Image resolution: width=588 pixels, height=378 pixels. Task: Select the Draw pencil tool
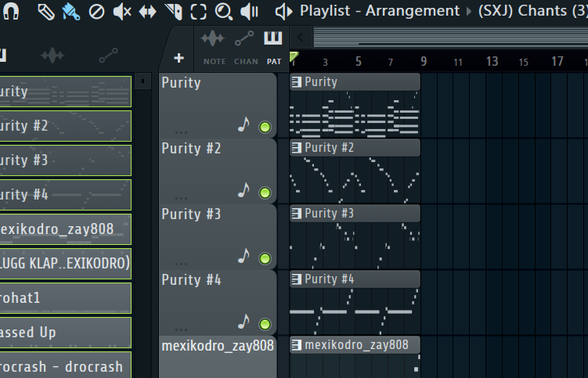(x=46, y=12)
